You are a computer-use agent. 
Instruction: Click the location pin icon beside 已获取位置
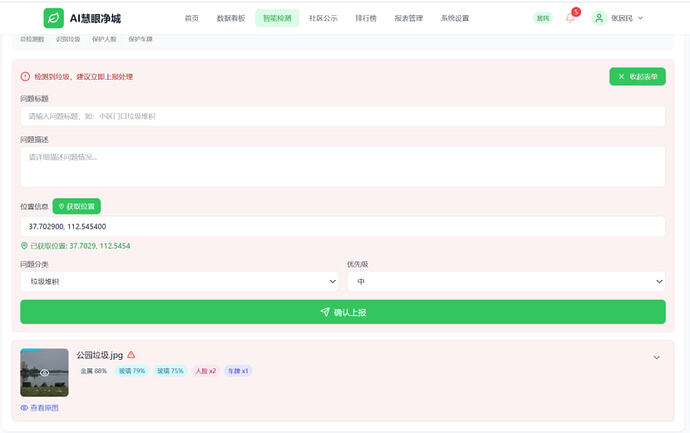tap(24, 246)
